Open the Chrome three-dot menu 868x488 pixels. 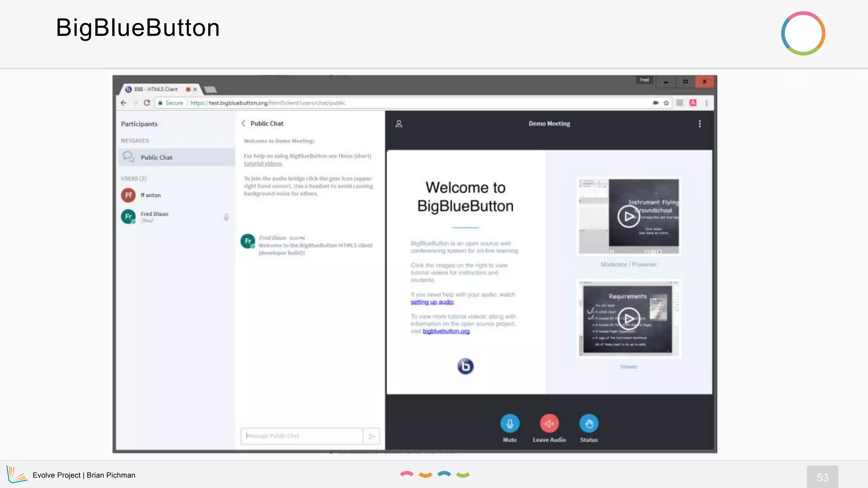[x=707, y=103]
